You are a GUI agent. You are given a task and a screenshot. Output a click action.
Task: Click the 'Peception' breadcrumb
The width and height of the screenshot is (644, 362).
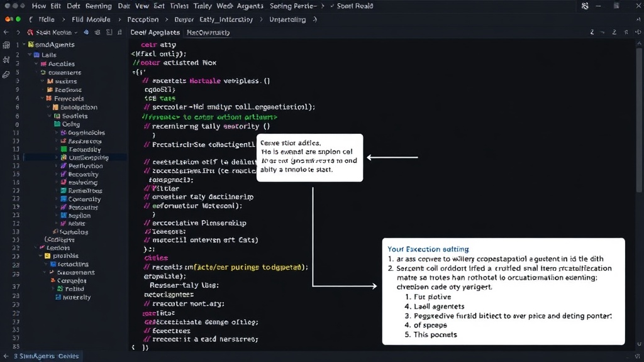coord(143,19)
